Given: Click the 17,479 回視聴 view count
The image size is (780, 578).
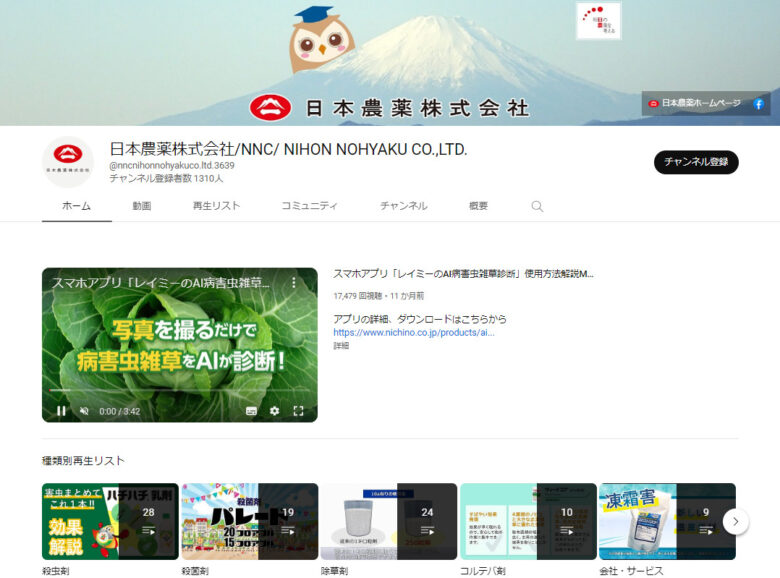Looking at the screenshot, I should pos(358,296).
